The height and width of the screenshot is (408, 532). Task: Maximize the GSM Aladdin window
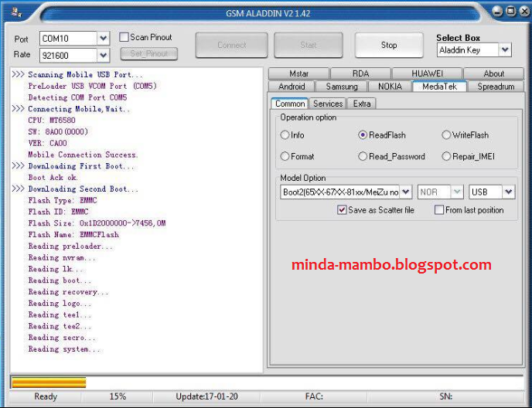coord(511,11)
